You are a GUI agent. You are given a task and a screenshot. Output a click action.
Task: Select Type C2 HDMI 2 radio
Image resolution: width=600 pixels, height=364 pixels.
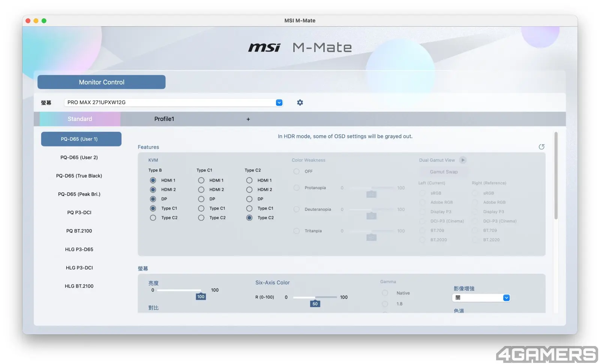click(249, 190)
